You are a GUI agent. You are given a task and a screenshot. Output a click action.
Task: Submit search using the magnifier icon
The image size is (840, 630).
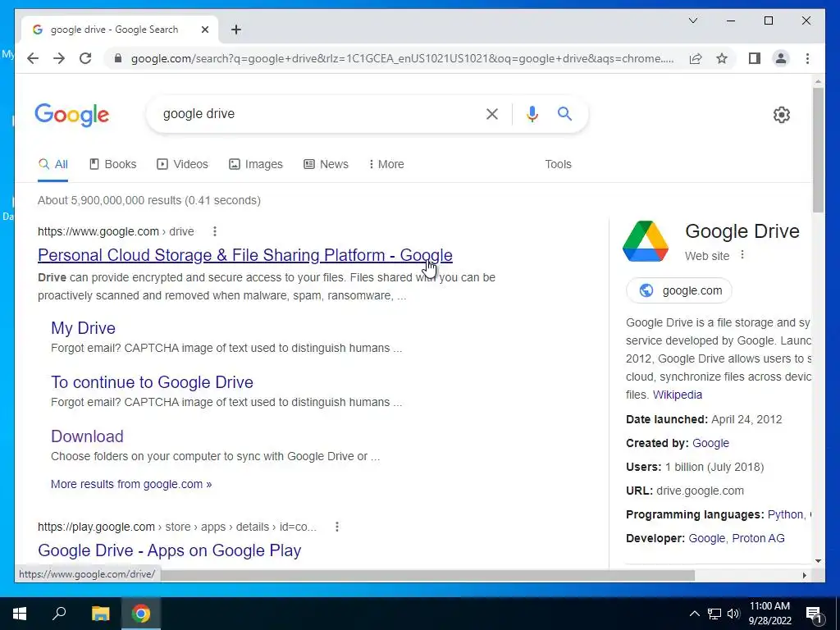564,113
